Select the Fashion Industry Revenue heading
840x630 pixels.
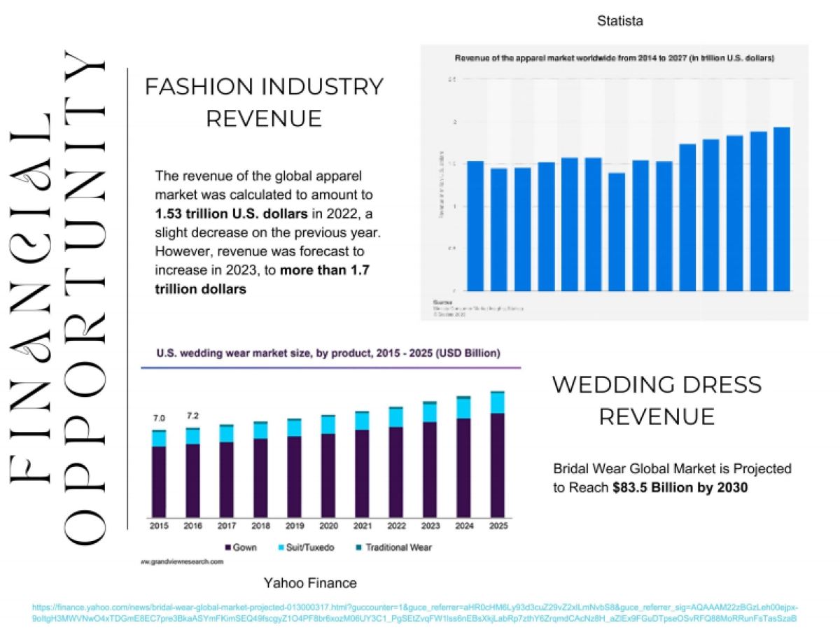coord(263,102)
